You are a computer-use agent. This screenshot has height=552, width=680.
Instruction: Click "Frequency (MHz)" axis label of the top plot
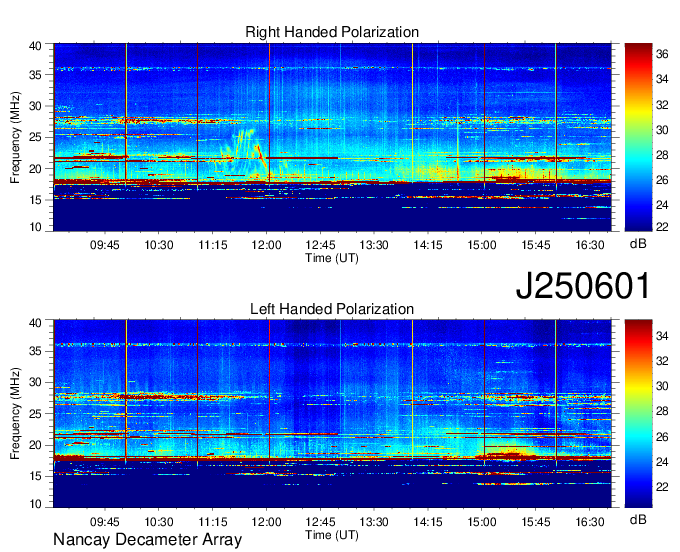(x=15, y=137)
